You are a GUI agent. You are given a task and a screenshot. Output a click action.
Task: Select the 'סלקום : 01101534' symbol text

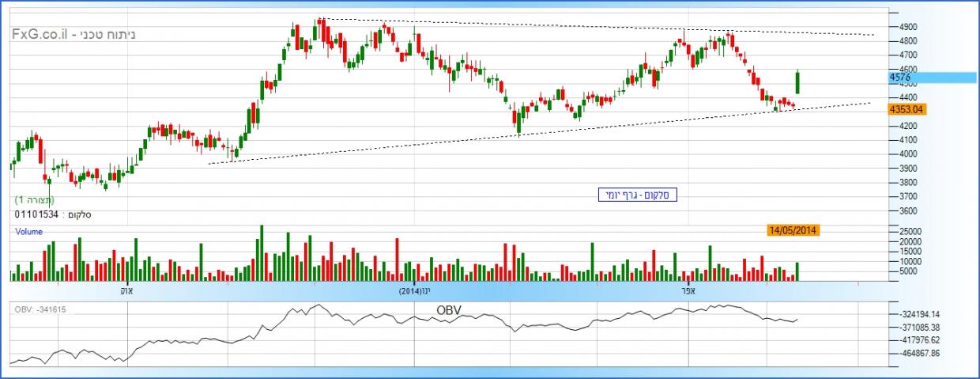point(49,214)
